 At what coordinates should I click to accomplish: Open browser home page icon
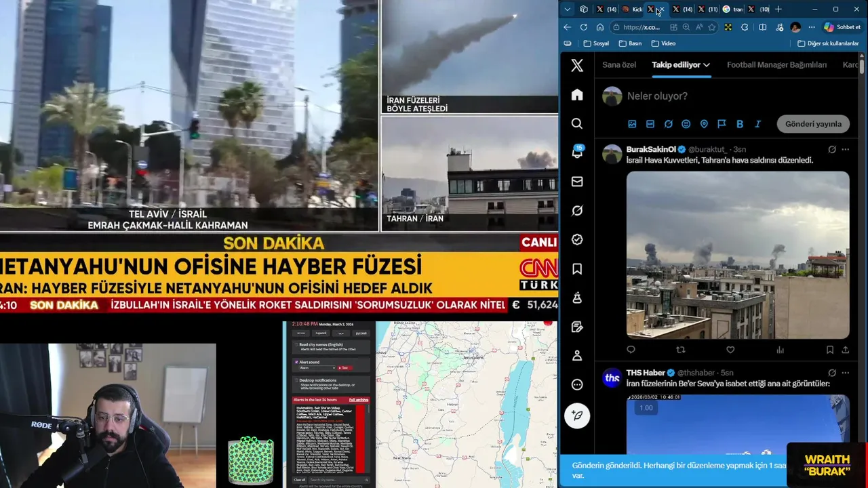pos(599,27)
